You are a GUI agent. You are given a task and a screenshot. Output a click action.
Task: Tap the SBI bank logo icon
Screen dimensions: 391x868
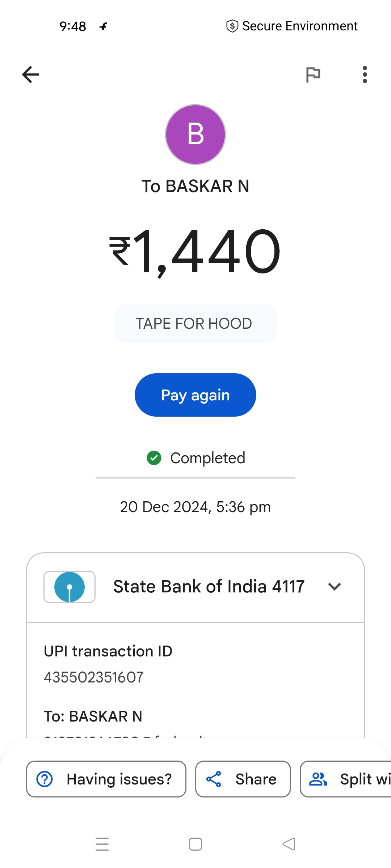pyautogui.click(x=70, y=587)
